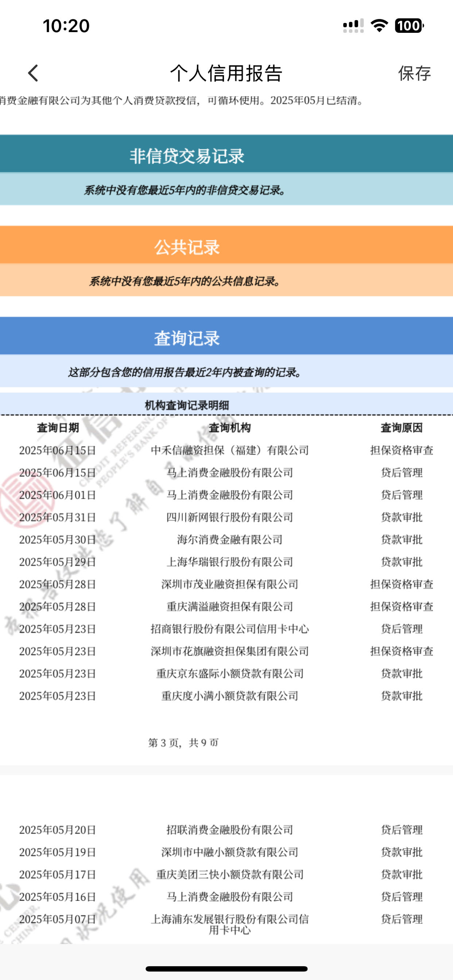Tap the 查询机构 column header

[x=229, y=428]
